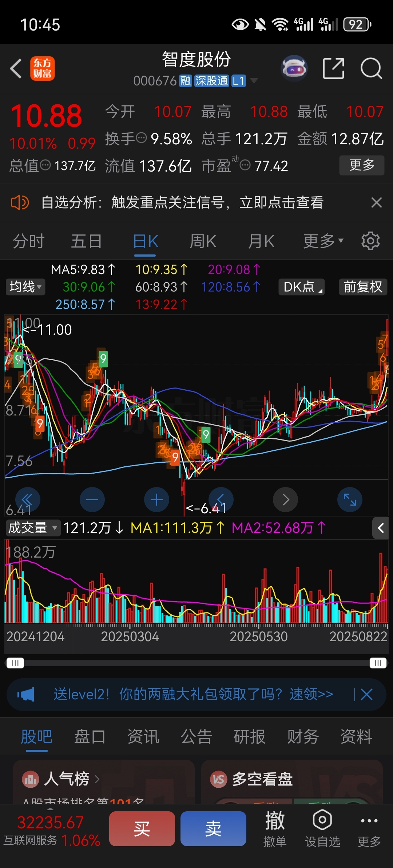The height and width of the screenshot is (868, 393).
Task: Open the bottom 更多 three-dots menu
Action: pos(369,829)
